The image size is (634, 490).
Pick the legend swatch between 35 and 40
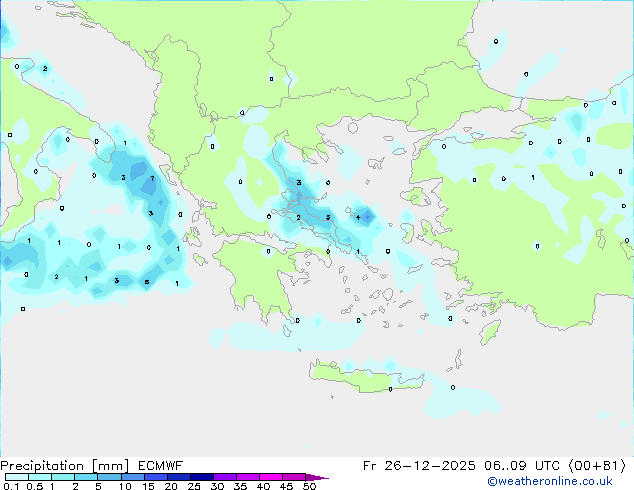[x=247, y=477]
